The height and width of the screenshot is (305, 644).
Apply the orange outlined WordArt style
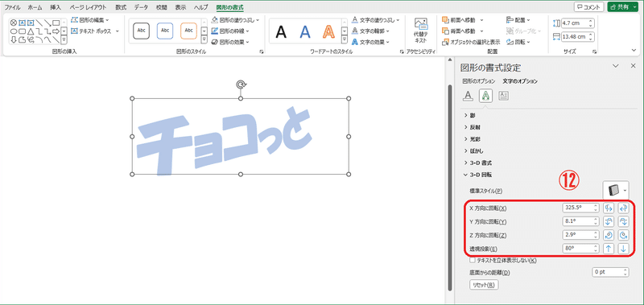point(328,31)
